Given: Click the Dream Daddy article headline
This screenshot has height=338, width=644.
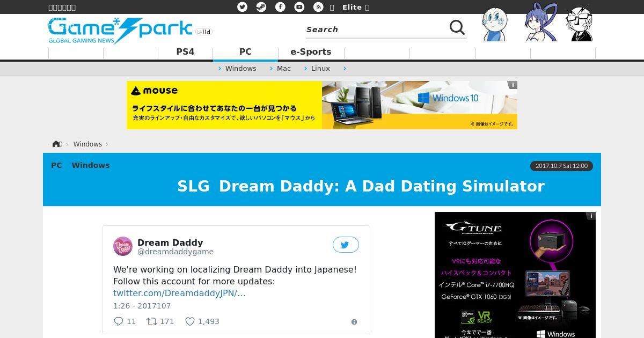Looking at the screenshot, I should click(x=361, y=186).
